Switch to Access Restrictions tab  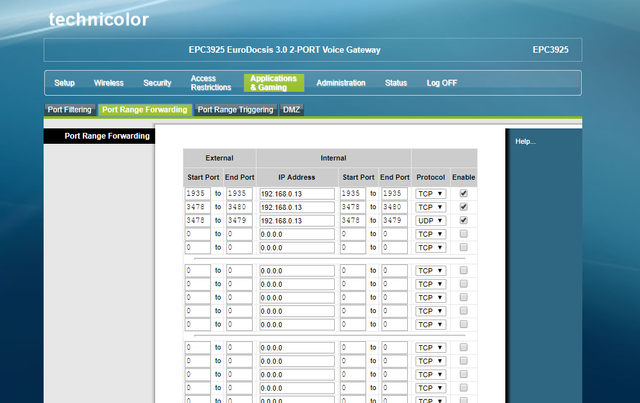211,83
